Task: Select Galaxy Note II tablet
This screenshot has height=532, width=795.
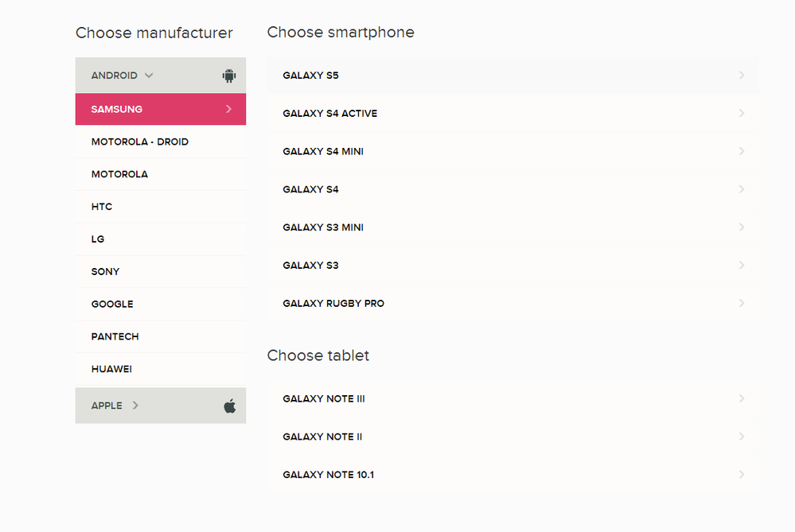Action: click(x=513, y=437)
